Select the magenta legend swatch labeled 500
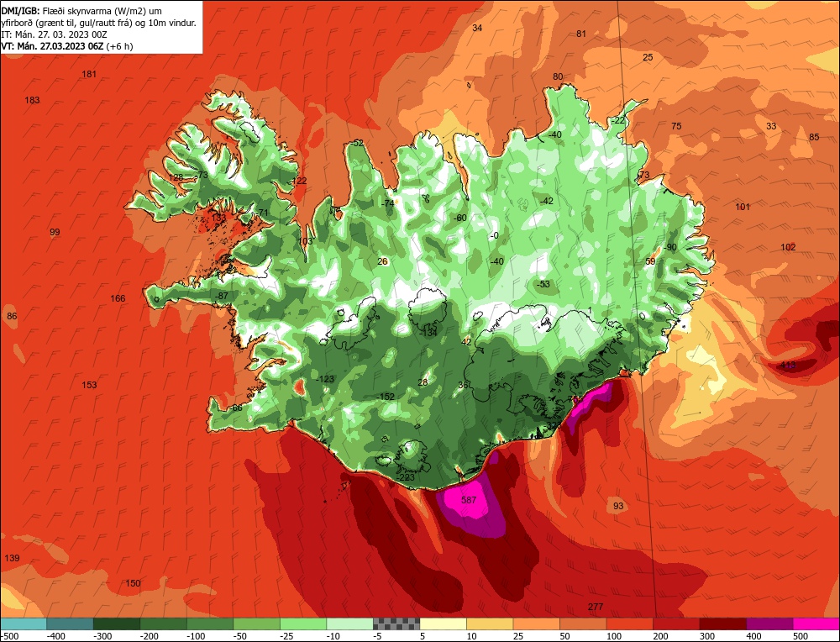Viewport: 840px width, 642px height. (x=816, y=624)
